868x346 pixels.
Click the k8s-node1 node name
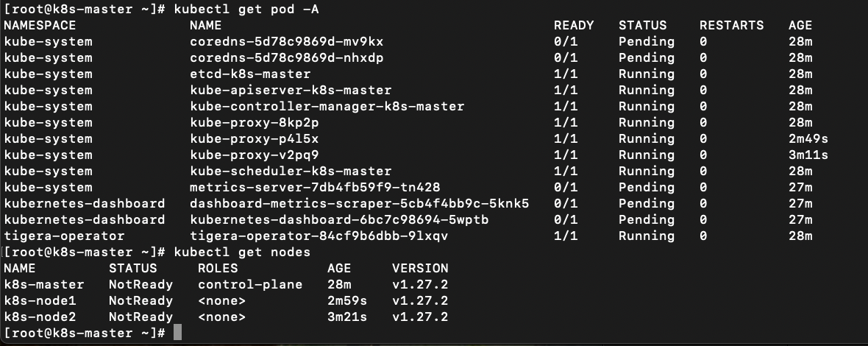point(40,300)
